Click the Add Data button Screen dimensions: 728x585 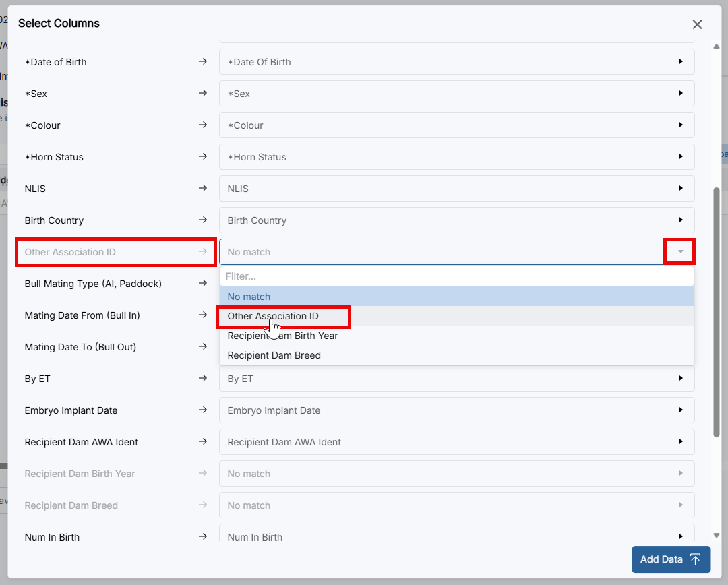[671, 559]
